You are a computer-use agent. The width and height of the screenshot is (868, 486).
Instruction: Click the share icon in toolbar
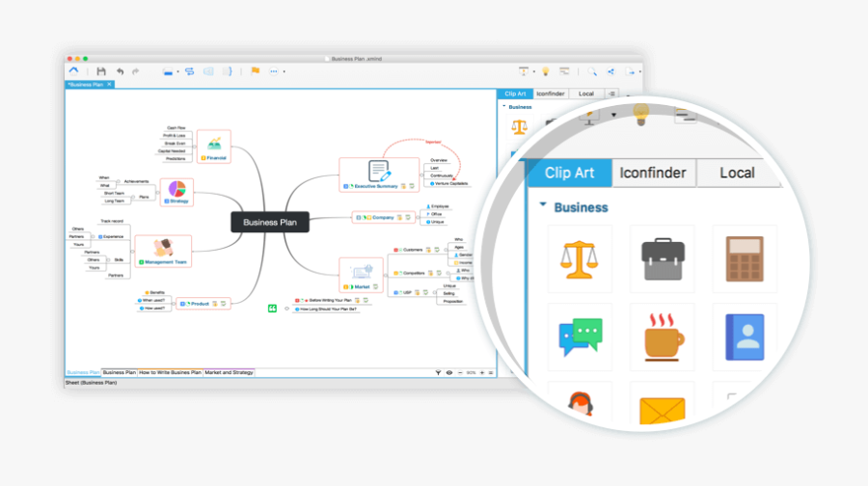click(611, 71)
